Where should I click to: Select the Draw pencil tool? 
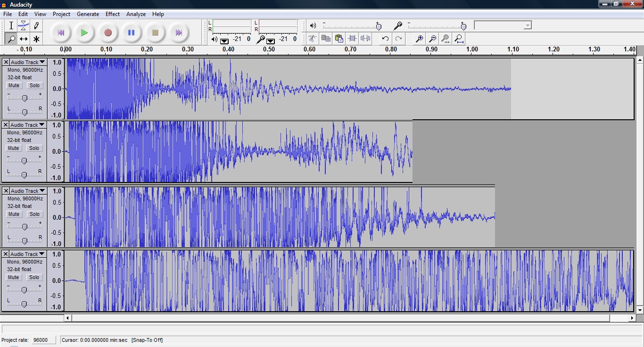pos(36,25)
